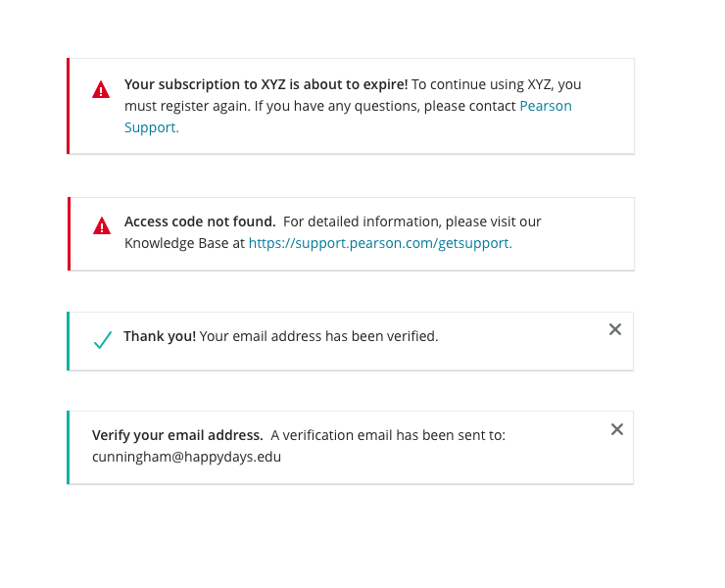The image size is (725, 588).
Task: Click the 'Your email address has been verified' message
Action: (x=319, y=336)
